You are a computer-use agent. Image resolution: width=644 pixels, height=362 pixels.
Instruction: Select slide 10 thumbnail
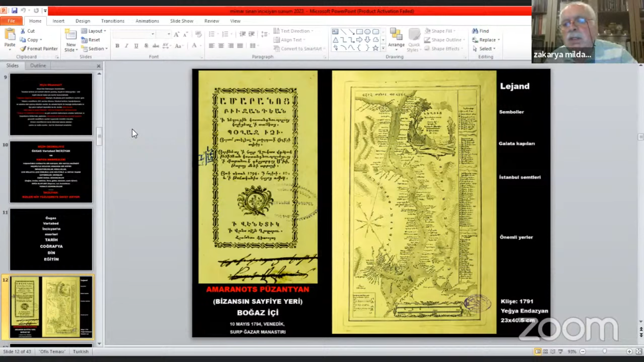click(x=51, y=172)
